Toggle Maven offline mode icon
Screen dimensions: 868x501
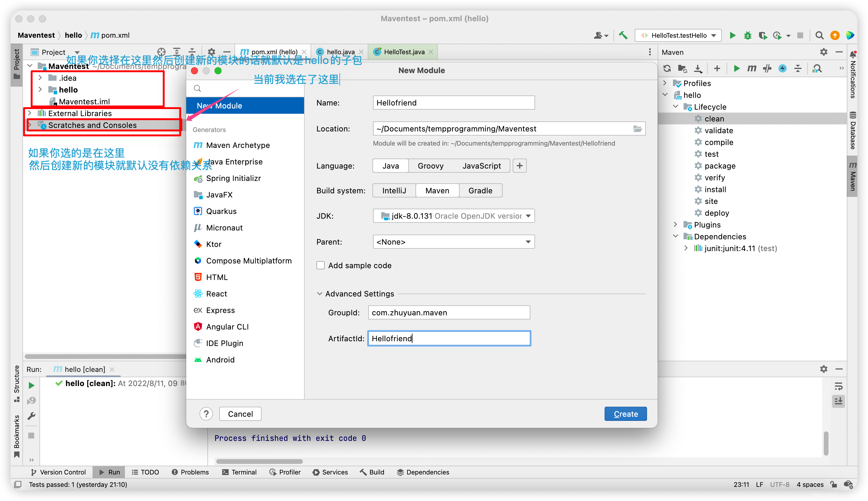(767, 68)
